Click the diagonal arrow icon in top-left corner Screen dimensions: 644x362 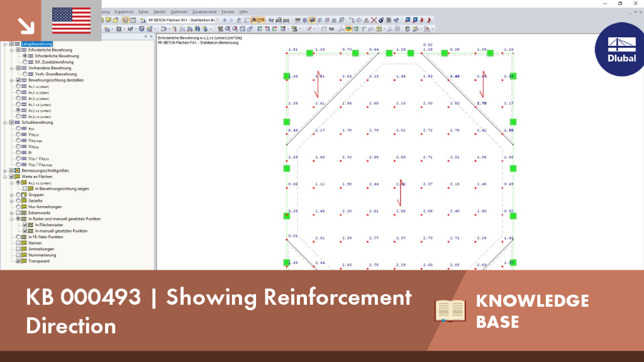[26, 26]
